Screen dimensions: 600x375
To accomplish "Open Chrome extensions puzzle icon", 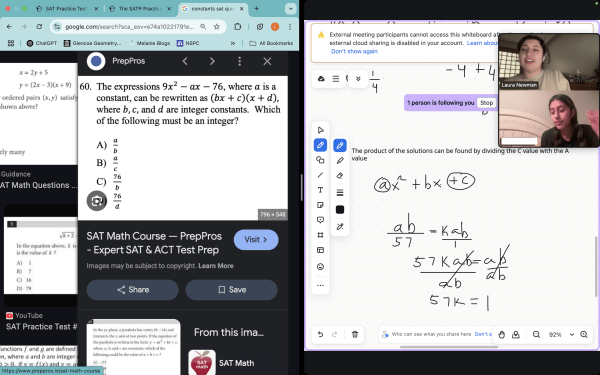I will coord(238,26).
